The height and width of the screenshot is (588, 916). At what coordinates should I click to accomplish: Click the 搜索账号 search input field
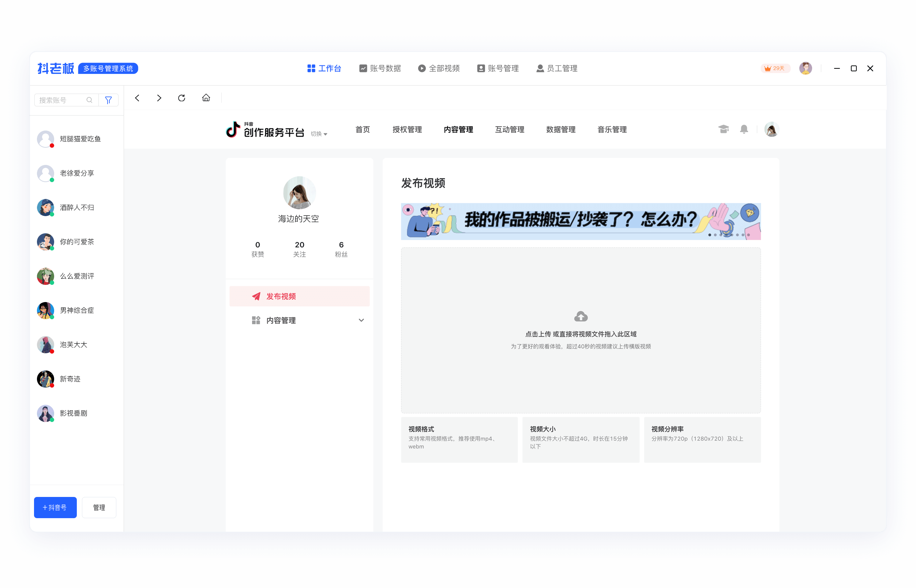click(x=61, y=100)
